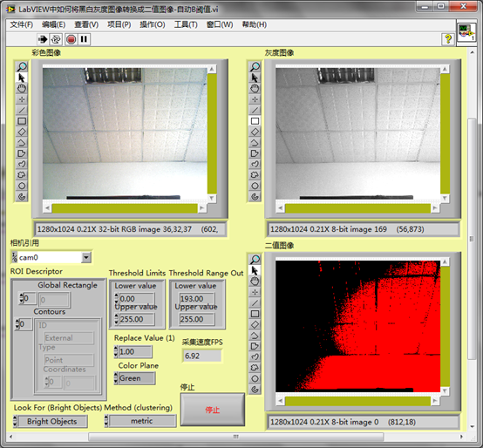Open the 文件(F) menu

22,24
